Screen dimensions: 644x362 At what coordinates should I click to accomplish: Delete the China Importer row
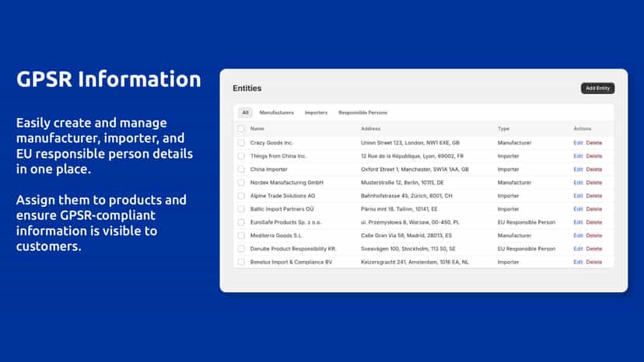click(x=594, y=169)
